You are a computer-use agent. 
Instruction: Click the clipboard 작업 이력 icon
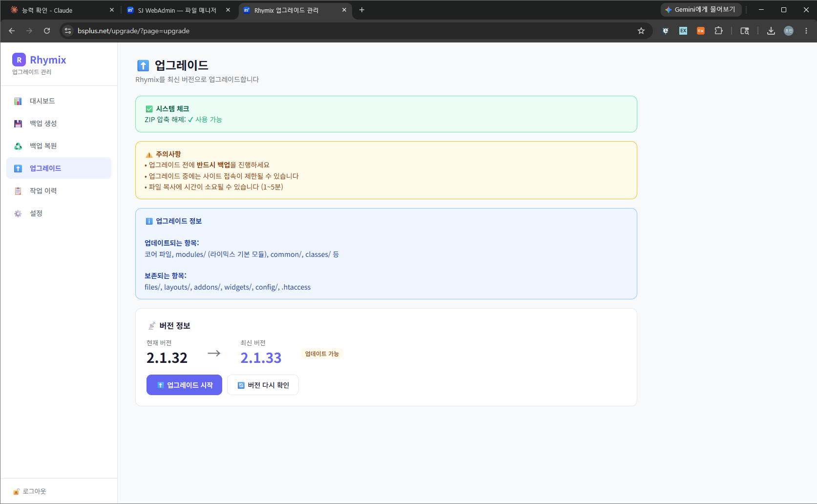[18, 191]
